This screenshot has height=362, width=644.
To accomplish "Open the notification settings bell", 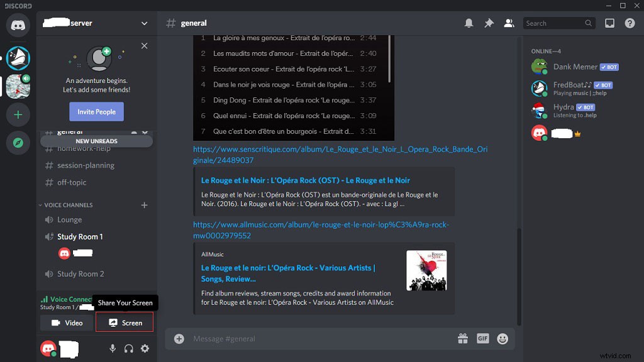I will 469,23.
